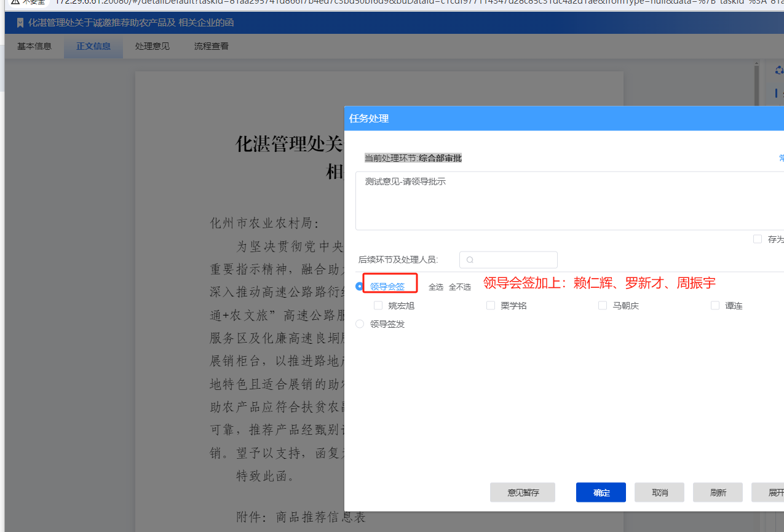Screen dimensions: 784x532
Task: Open the 基本信息 tab
Action: point(34,46)
